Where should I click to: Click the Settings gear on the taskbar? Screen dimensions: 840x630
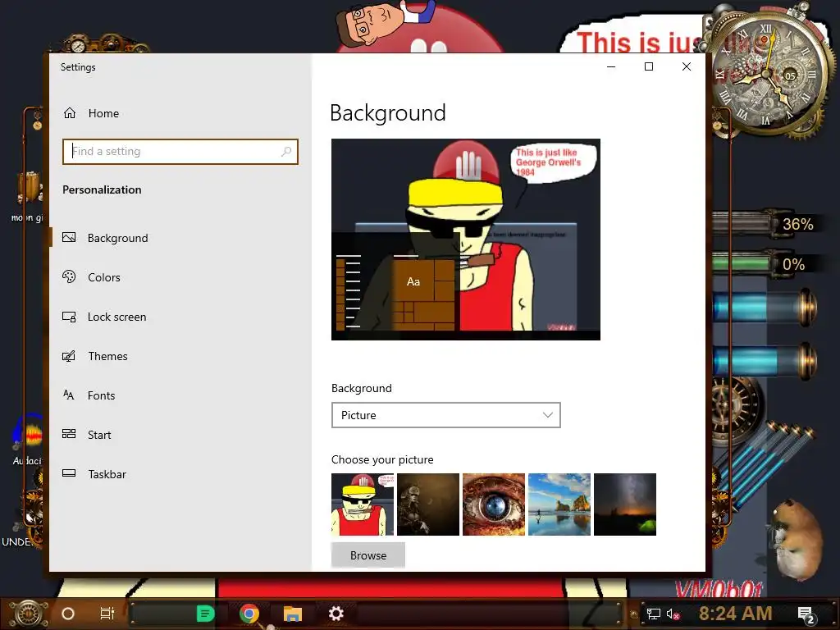tap(336, 614)
